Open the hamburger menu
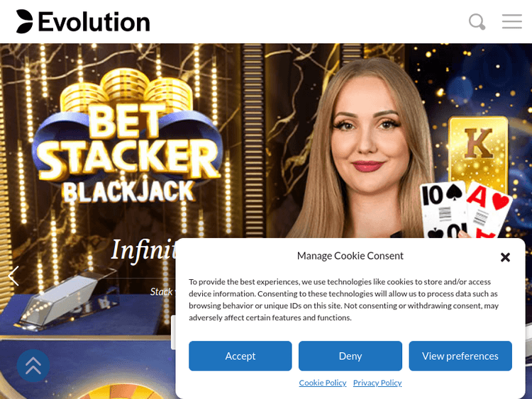Screen dimensions: 532x399 (512, 21)
